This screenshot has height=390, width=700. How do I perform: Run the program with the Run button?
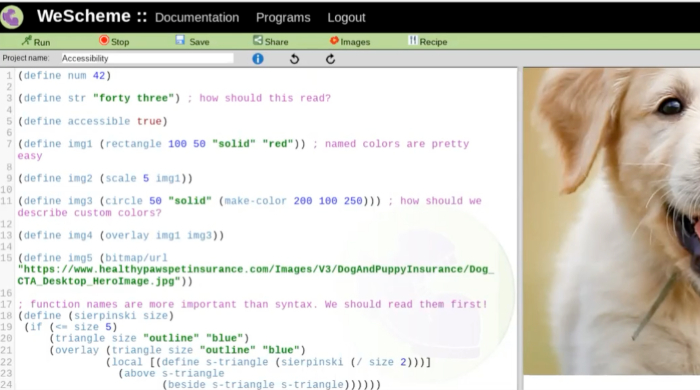click(36, 41)
